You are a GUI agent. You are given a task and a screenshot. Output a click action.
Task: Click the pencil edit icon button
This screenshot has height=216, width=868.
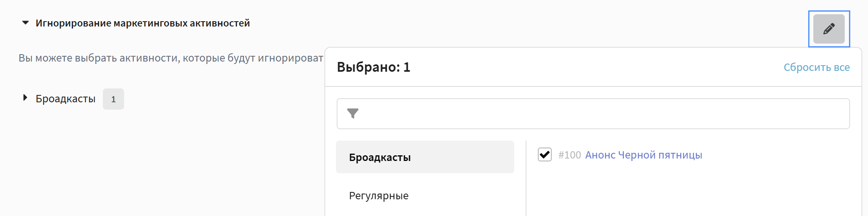pyautogui.click(x=829, y=29)
